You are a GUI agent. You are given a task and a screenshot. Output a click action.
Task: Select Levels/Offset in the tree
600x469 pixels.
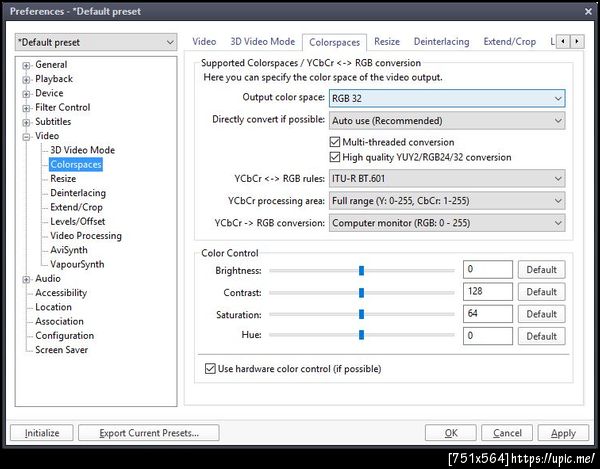click(78, 221)
